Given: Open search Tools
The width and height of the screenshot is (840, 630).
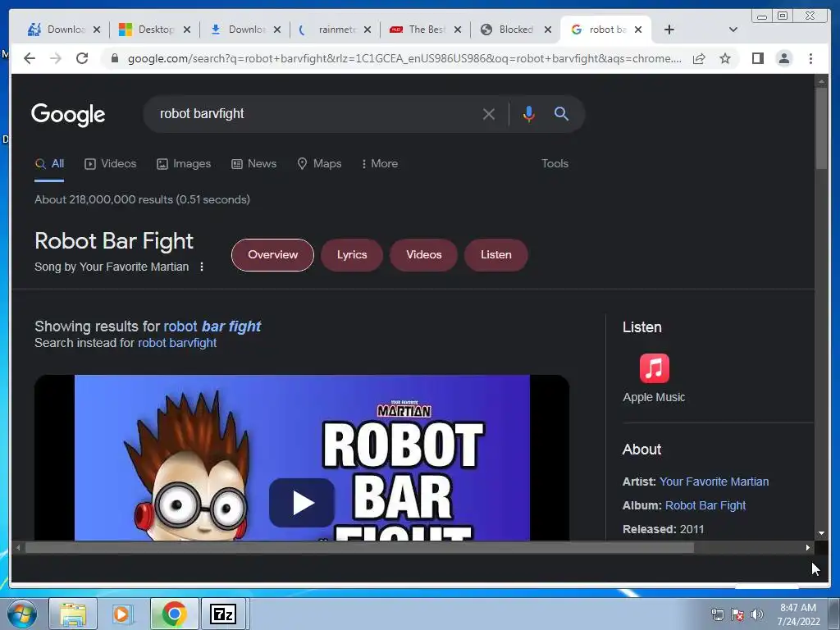Looking at the screenshot, I should [x=555, y=164].
